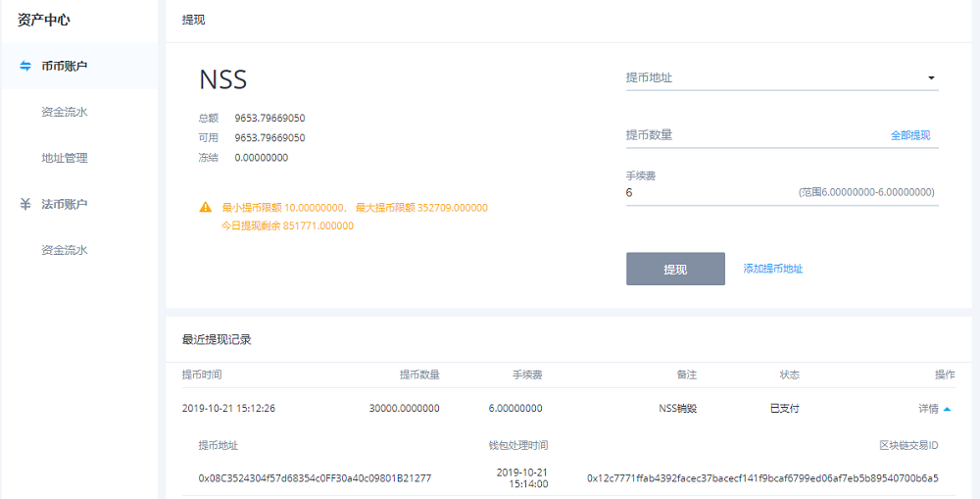Toggle the 详情 link in the record row

[928, 409]
